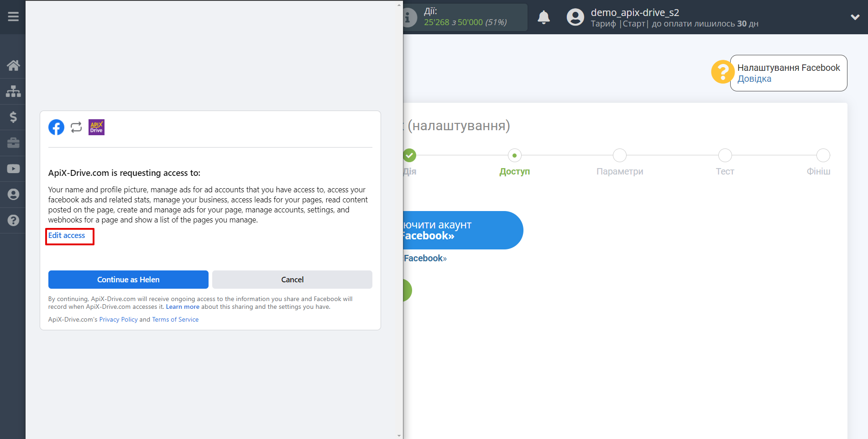This screenshot has height=439, width=868.
Task: Click the Edit access link
Action: point(67,235)
